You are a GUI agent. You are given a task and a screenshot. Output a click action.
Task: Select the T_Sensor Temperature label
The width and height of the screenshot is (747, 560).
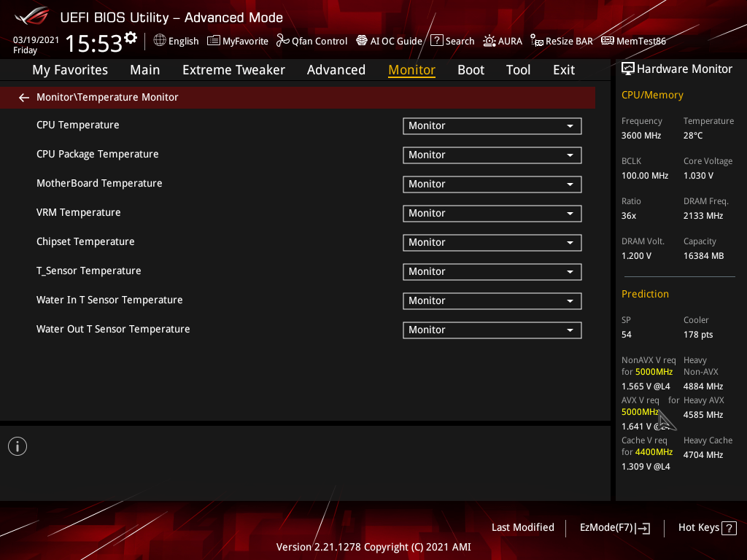pyautogui.click(x=88, y=271)
